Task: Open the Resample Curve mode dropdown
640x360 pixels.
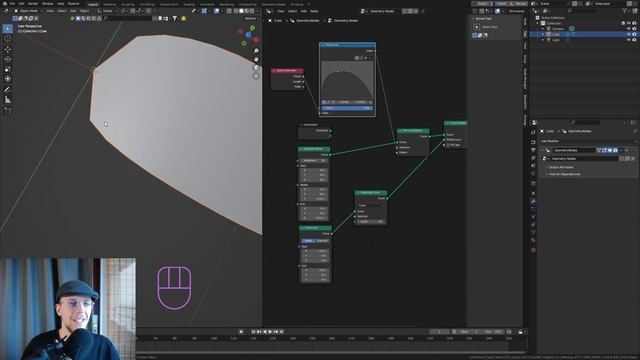Action: [x=371, y=205]
